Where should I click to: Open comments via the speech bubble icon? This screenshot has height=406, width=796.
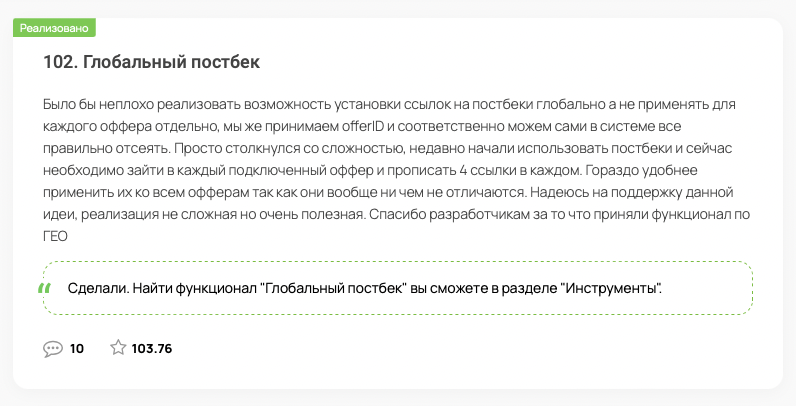point(53,349)
